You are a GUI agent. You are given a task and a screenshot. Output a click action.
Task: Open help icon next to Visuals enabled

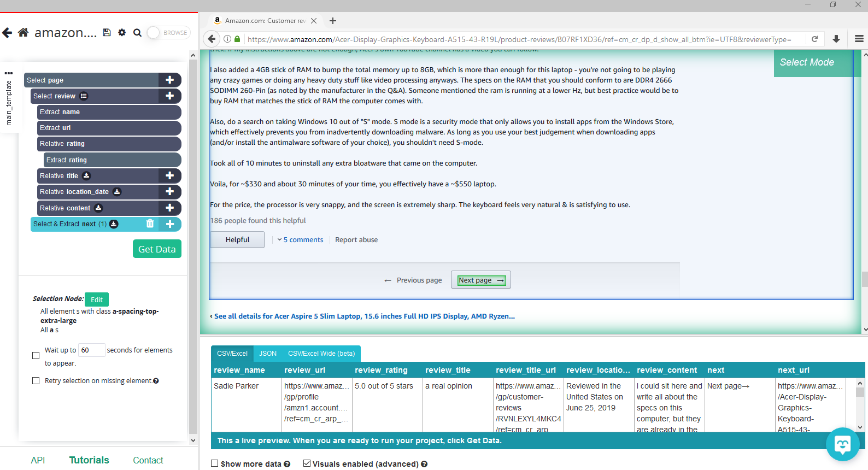[x=424, y=464]
